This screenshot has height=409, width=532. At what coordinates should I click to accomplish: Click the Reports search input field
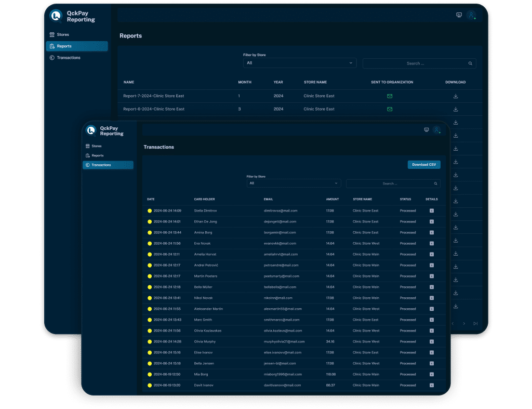(415, 63)
